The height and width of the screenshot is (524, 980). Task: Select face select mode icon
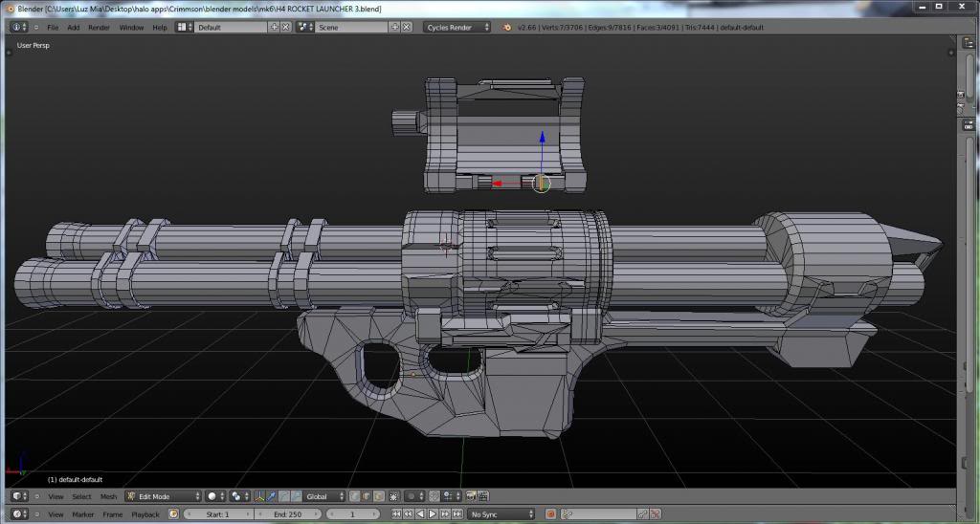click(380, 496)
